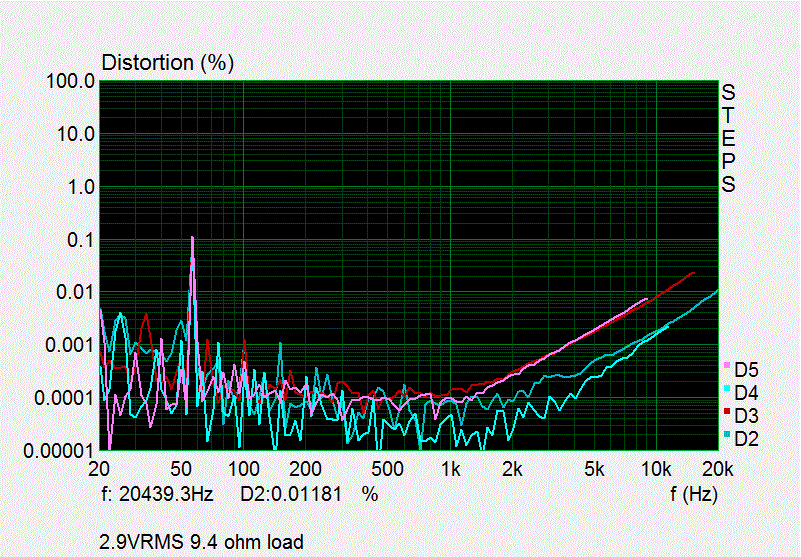Image resolution: width=801 pixels, height=557 pixels.
Task: Click the 'f (Hz)' axis label
Action: (694, 494)
